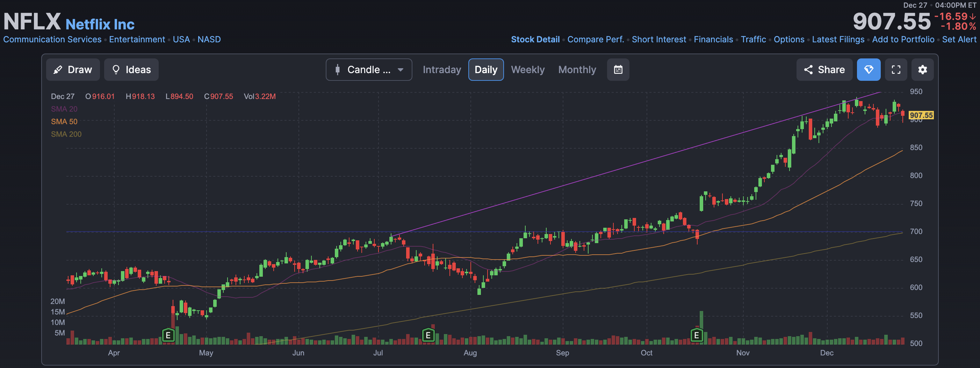Switch to the Intraday timeframe
Image resolution: width=980 pixels, height=368 pixels.
tap(442, 70)
